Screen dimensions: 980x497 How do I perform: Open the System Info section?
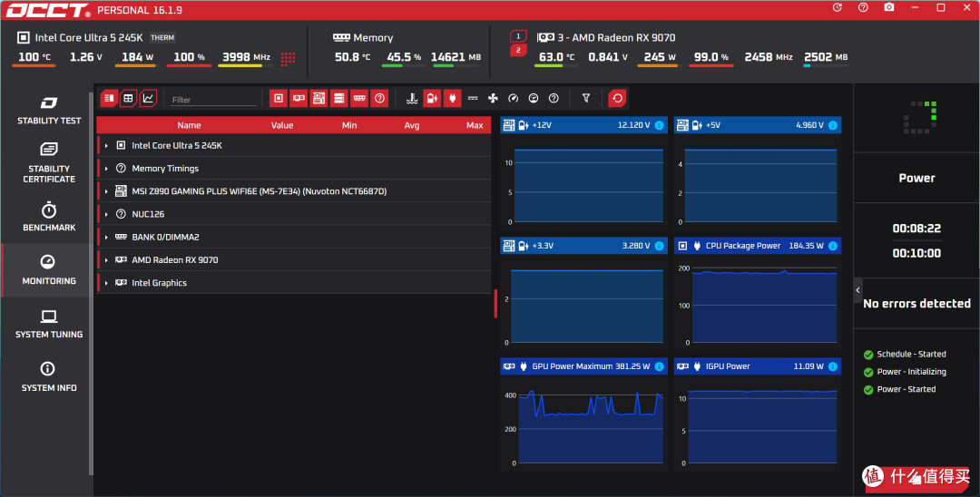point(49,377)
